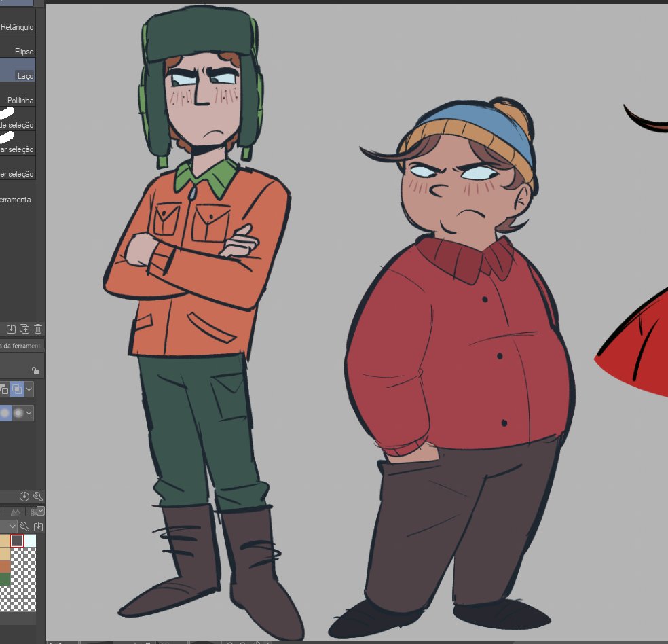This screenshot has height=644, width=668.
Task: Open the color set selection dropdown
Action: pos(9,526)
